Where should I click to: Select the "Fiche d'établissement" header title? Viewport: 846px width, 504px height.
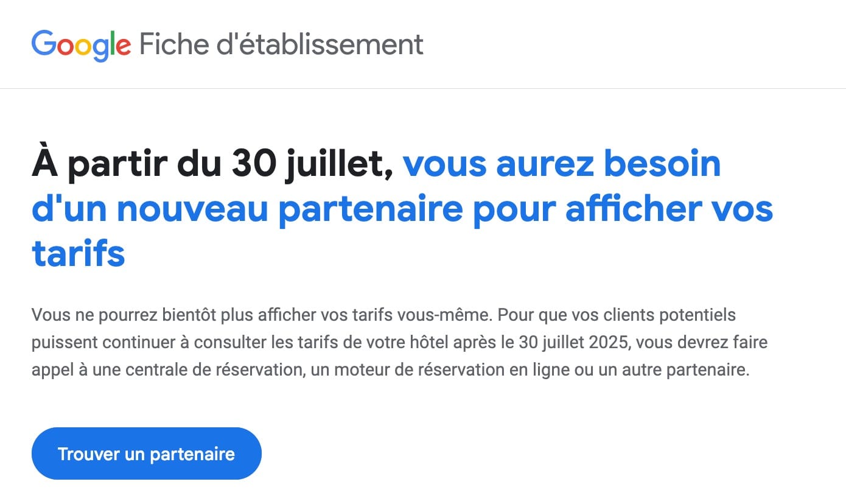pos(281,44)
